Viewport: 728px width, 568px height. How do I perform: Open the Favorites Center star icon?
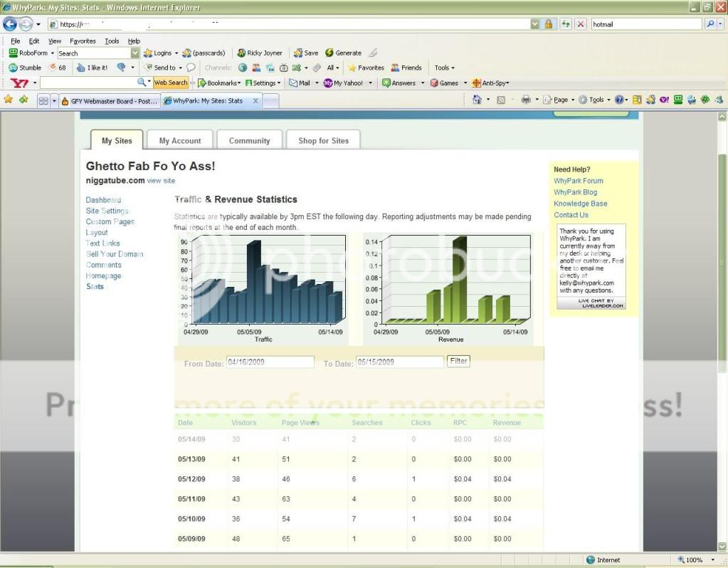click(x=9, y=100)
